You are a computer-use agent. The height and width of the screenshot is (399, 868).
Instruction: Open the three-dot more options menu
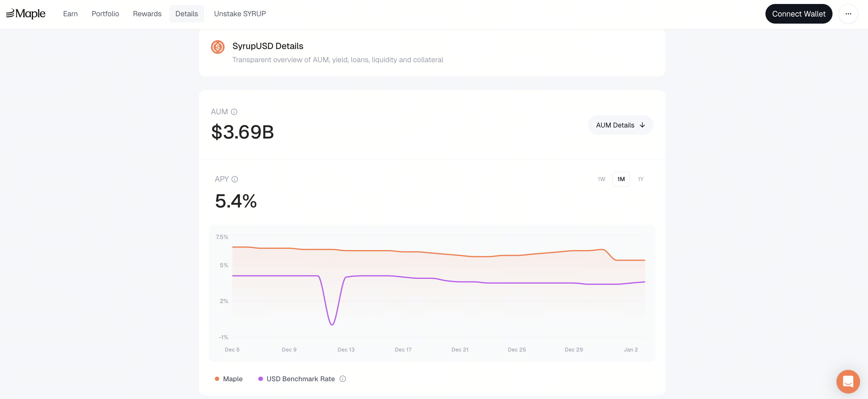pyautogui.click(x=848, y=14)
